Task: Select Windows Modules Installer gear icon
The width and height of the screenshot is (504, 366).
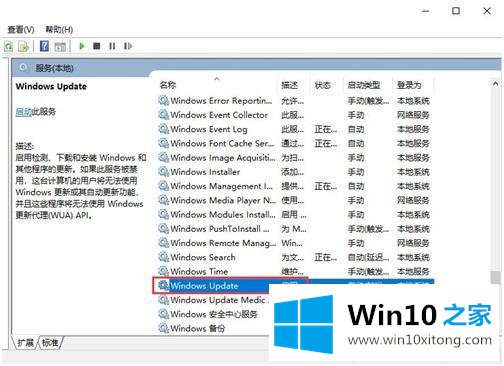Action: 163,214
